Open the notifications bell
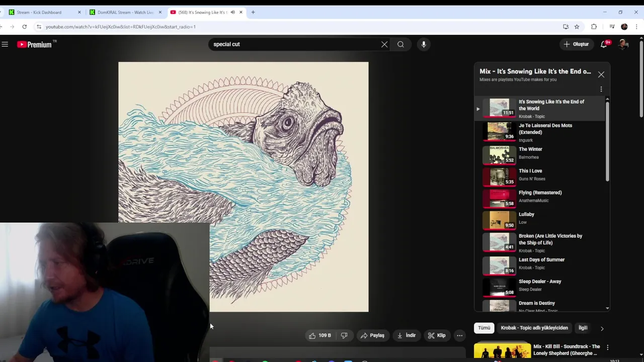Viewport: 644px width, 362px height. [604, 44]
